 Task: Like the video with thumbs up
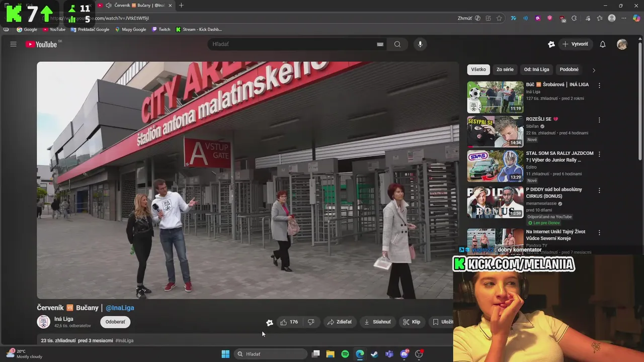pyautogui.click(x=289, y=322)
